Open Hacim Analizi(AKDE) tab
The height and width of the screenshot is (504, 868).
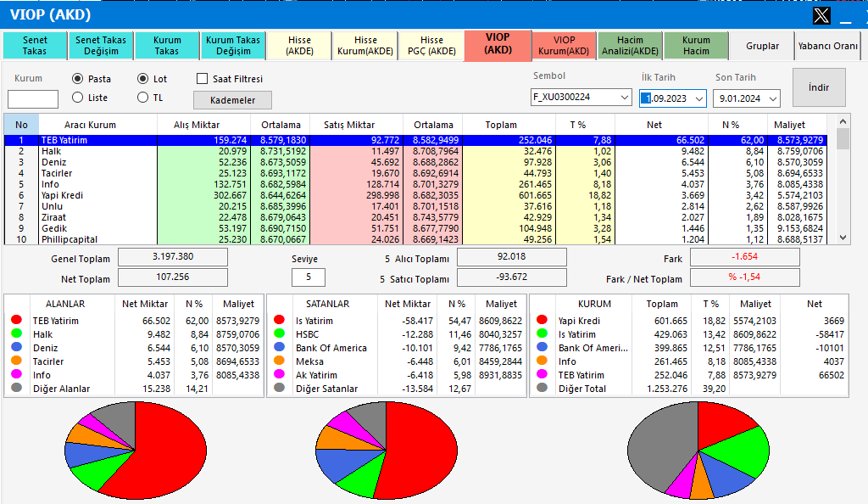(630, 46)
